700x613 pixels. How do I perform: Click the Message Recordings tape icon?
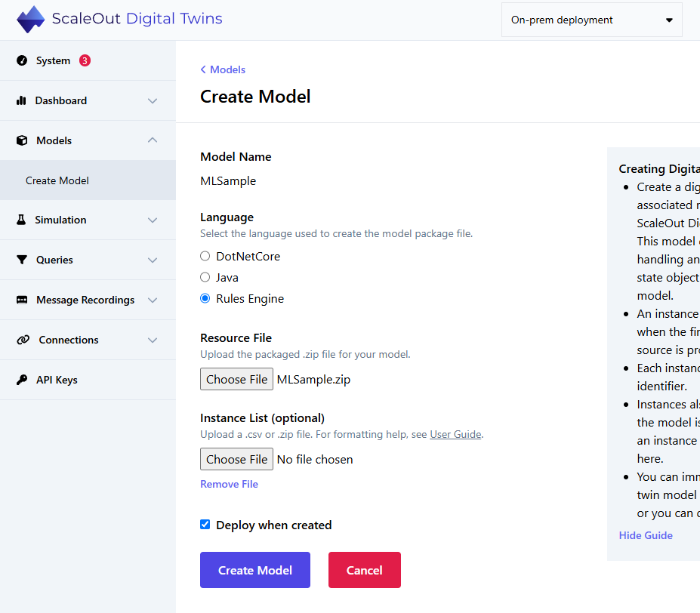pyautogui.click(x=22, y=300)
